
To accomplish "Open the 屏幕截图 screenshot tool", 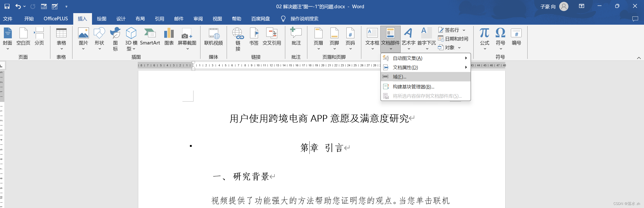I will [187, 39].
